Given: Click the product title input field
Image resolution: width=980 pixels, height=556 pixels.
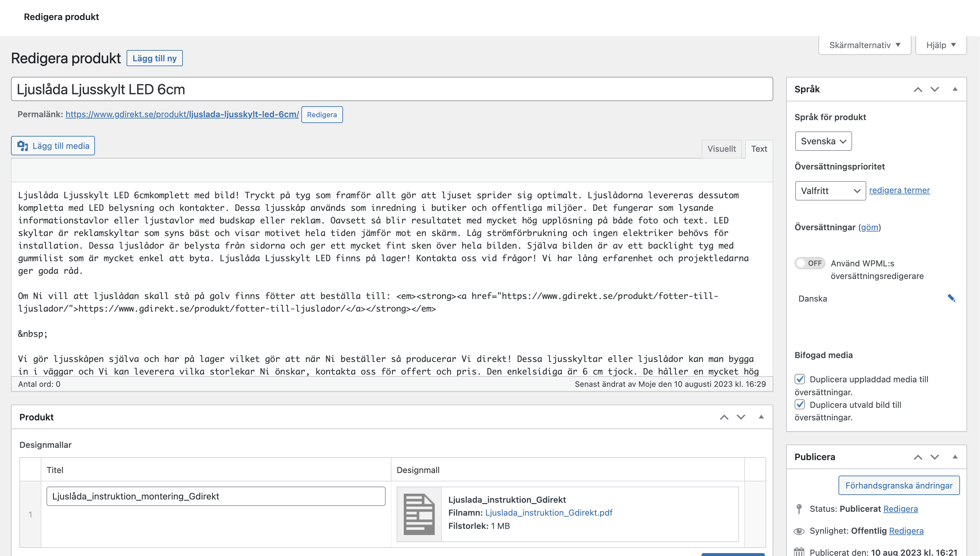Looking at the screenshot, I should [x=391, y=89].
